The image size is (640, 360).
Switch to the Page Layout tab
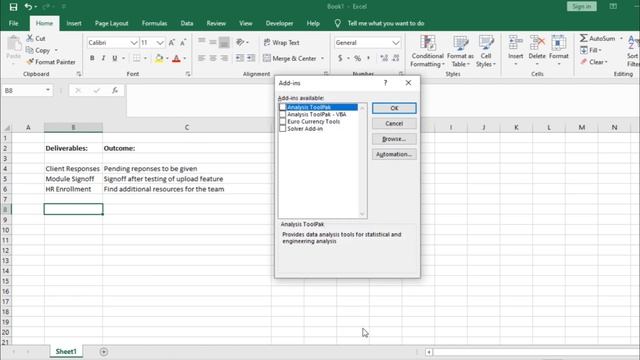pyautogui.click(x=111, y=23)
